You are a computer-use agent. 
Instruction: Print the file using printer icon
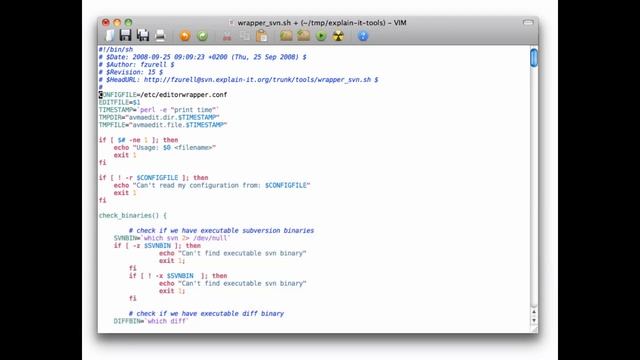click(x=160, y=36)
